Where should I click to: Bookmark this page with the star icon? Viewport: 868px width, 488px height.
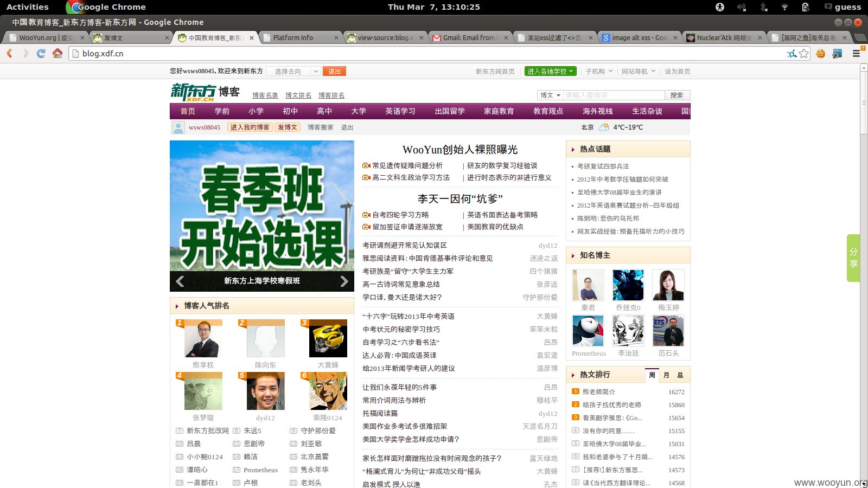click(804, 53)
